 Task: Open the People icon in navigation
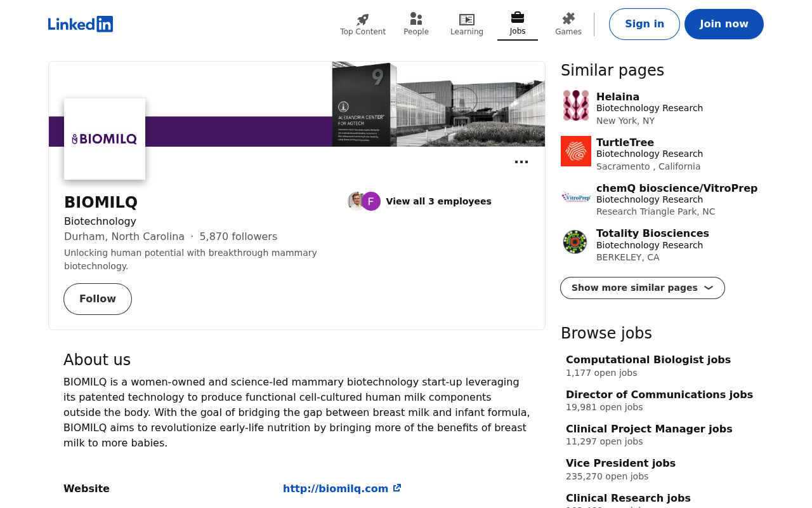coord(416,19)
